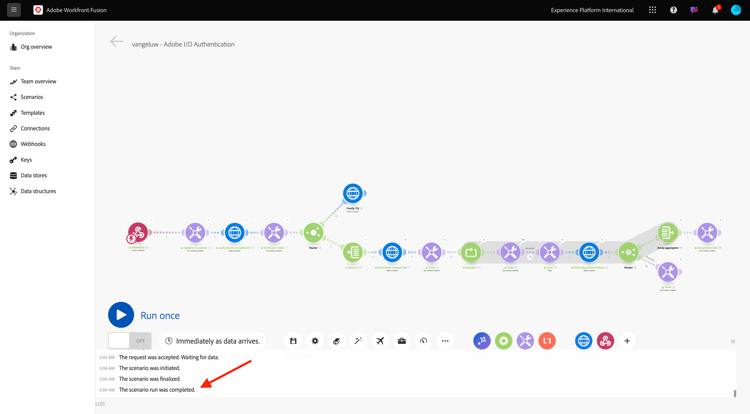750x414 pixels.
Task: Open the apps grid switcher
Action: pyautogui.click(x=652, y=10)
